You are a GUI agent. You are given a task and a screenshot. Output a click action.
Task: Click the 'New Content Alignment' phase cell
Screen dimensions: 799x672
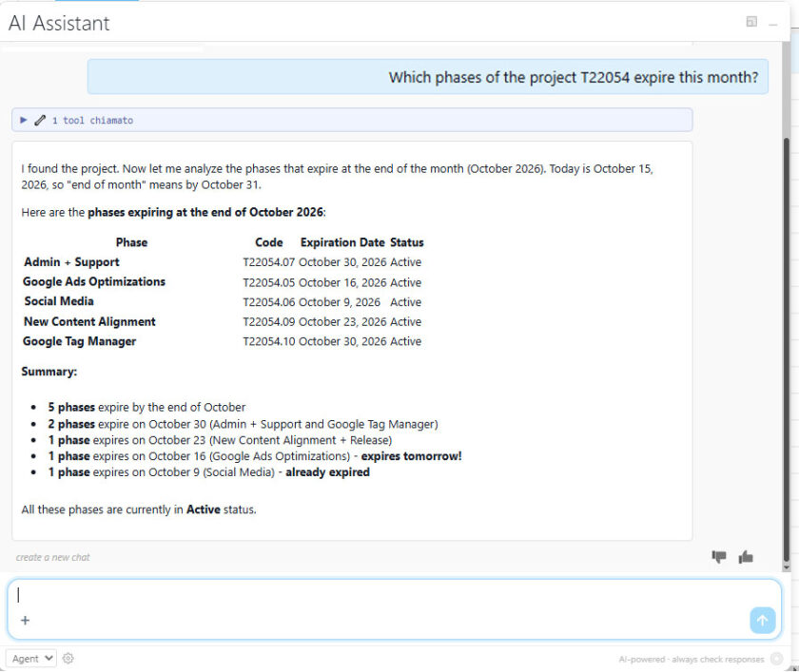[89, 322]
